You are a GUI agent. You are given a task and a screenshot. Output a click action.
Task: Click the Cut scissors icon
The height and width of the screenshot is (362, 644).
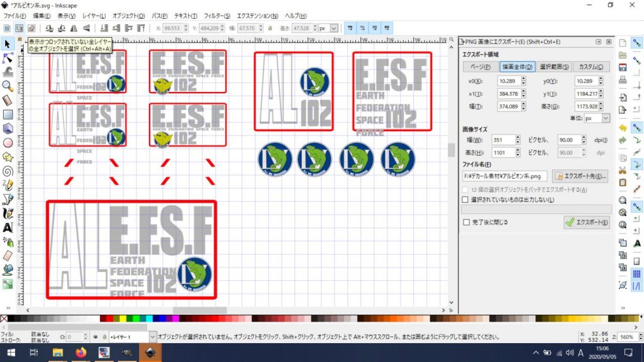click(x=623, y=171)
